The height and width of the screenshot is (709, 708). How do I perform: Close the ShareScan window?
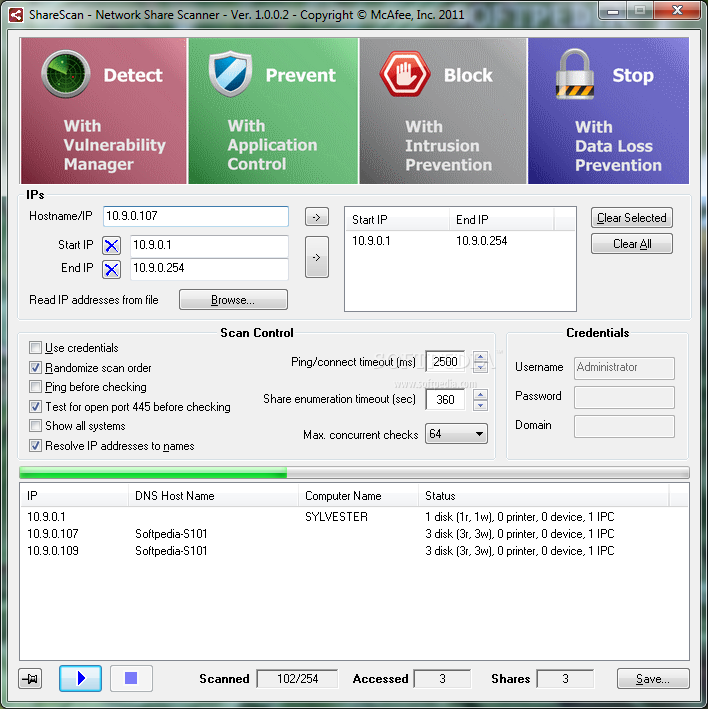(677, 10)
